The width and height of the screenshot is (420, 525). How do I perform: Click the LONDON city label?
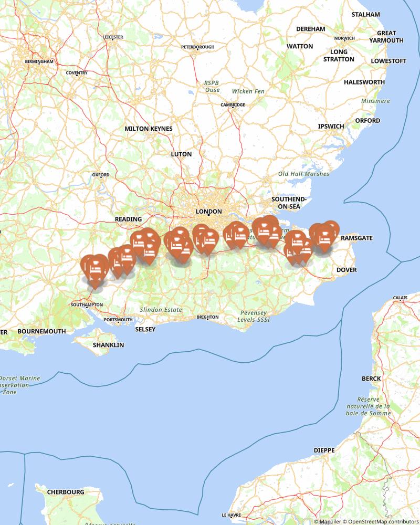(208, 212)
